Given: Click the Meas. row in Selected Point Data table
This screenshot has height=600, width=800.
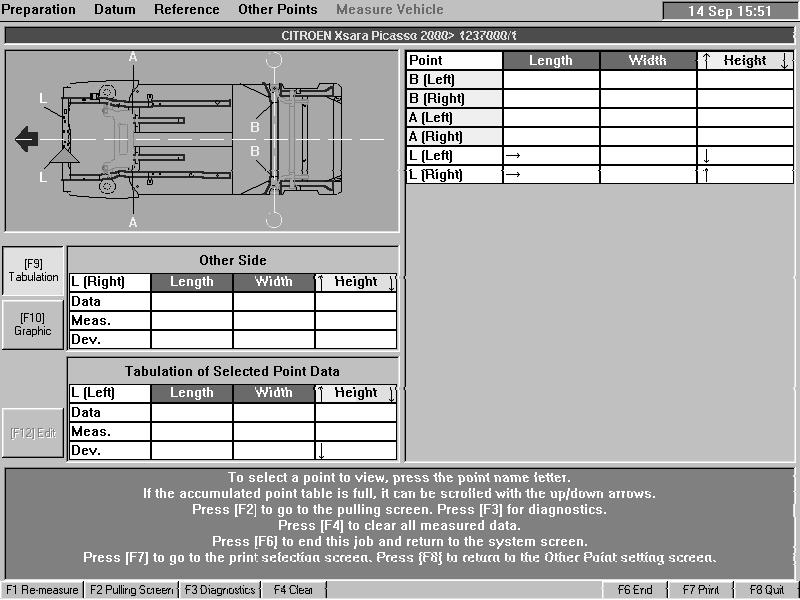Looking at the screenshot, I should (233, 432).
